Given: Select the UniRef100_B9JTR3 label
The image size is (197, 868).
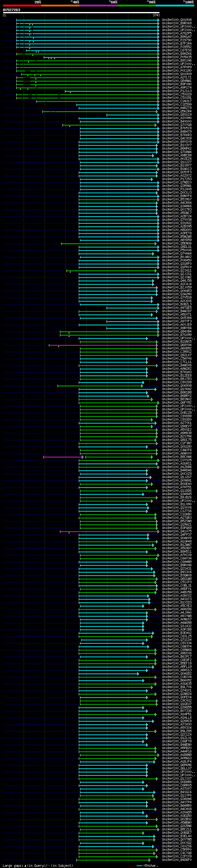Looking at the screenshot, I should click(x=177, y=379).
